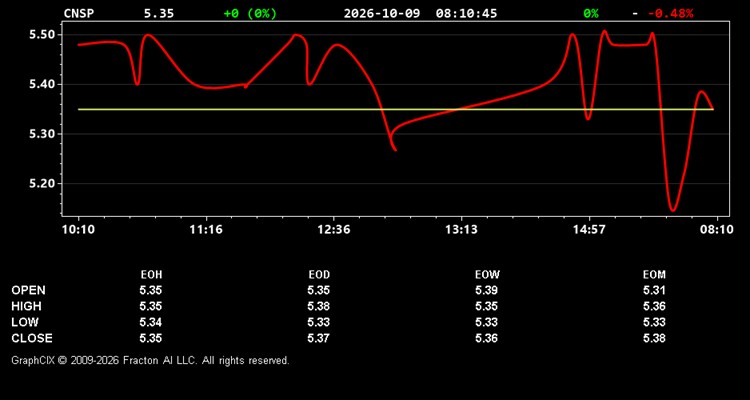Click the EOH CLOSE value 5.35
This screenshot has height=400, width=750.
pyautogui.click(x=151, y=338)
